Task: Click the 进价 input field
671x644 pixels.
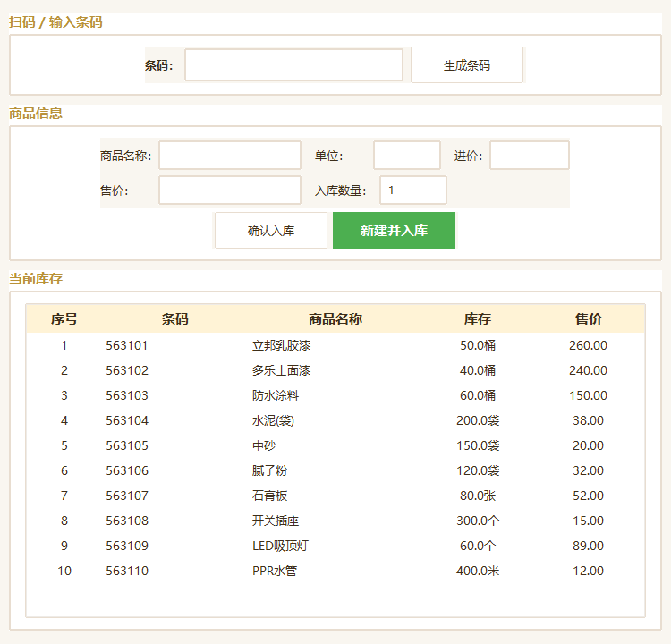Action: [x=530, y=156]
